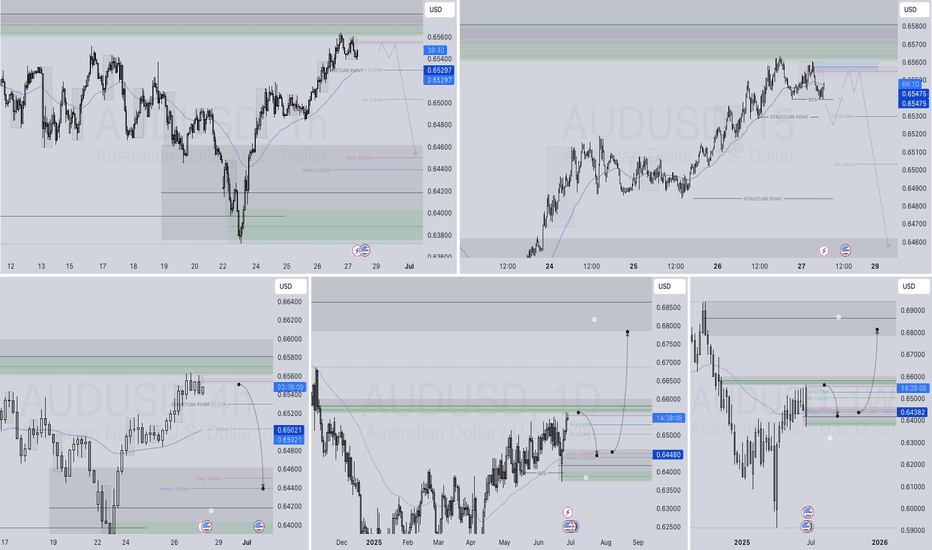This screenshot has height=550, width=932.
Task: Open the upper US flag event on 1W chart
Action: (x=807, y=512)
